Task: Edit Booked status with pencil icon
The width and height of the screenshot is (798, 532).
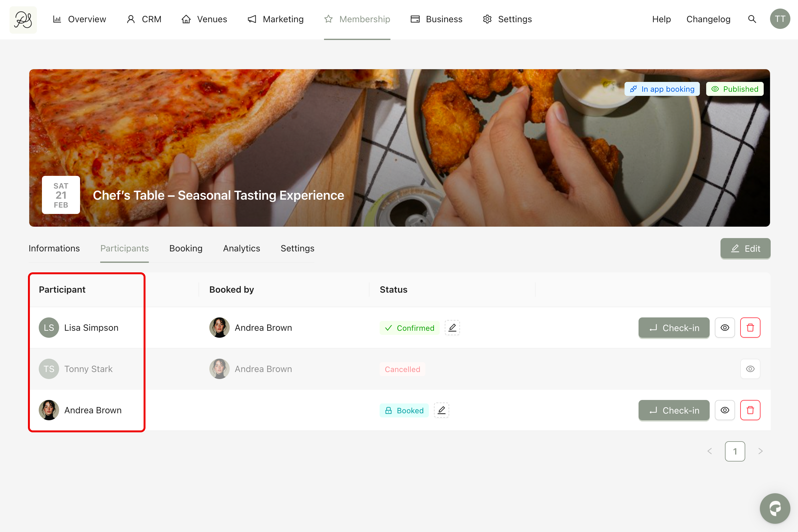Action: click(441, 410)
